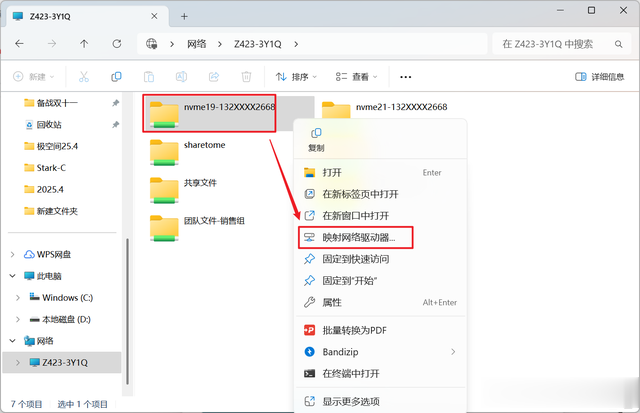The width and height of the screenshot is (640, 413).
Task: Click the copy icon in context menu
Action: tap(316, 133)
